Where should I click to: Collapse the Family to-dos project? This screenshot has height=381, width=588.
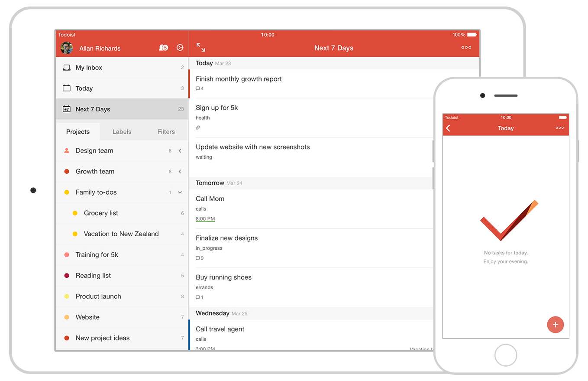pos(180,192)
